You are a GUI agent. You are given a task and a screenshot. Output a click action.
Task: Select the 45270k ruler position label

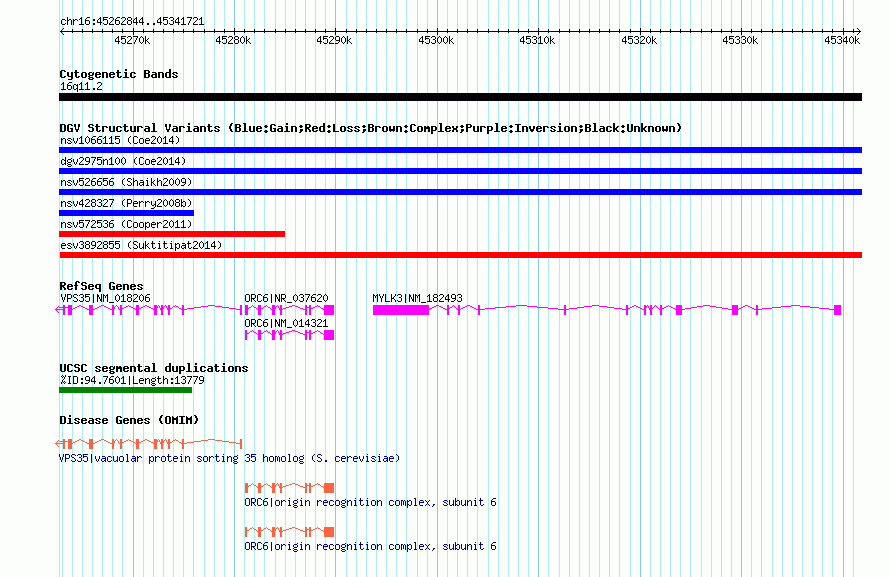[132, 40]
